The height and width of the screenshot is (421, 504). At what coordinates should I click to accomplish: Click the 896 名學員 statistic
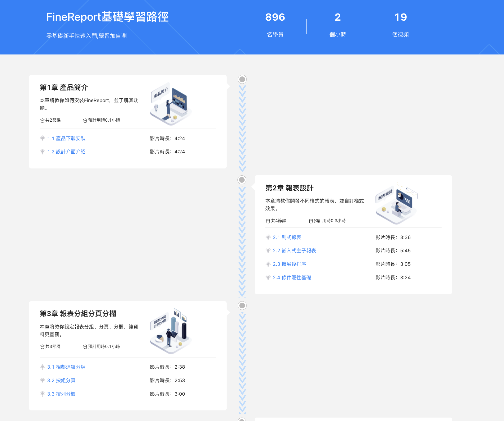pos(275,25)
